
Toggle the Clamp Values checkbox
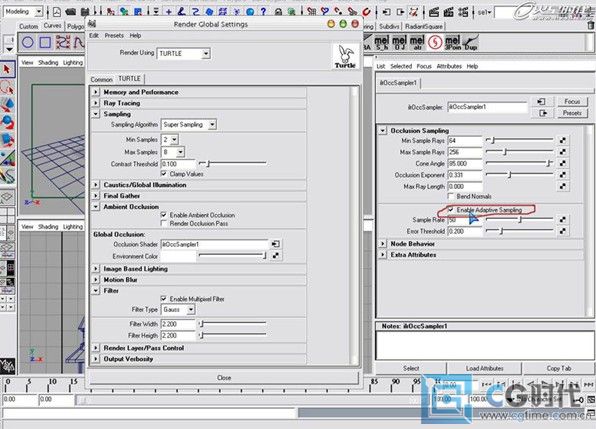(x=164, y=174)
